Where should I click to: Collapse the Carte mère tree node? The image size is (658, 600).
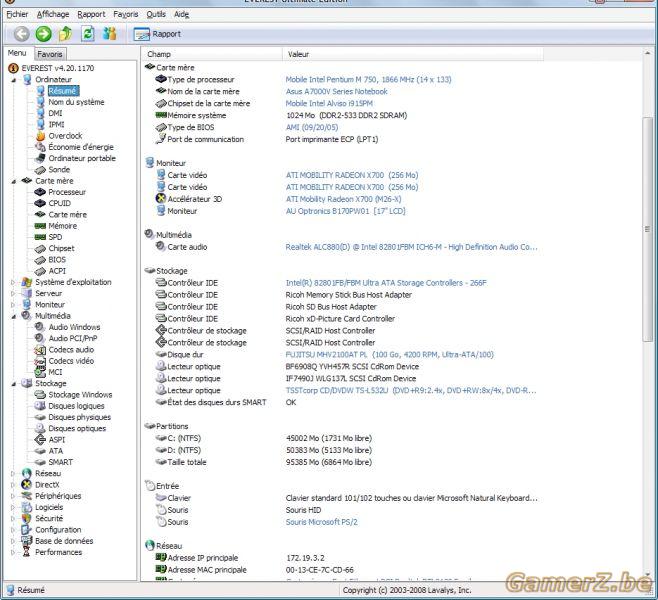pos(13,181)
